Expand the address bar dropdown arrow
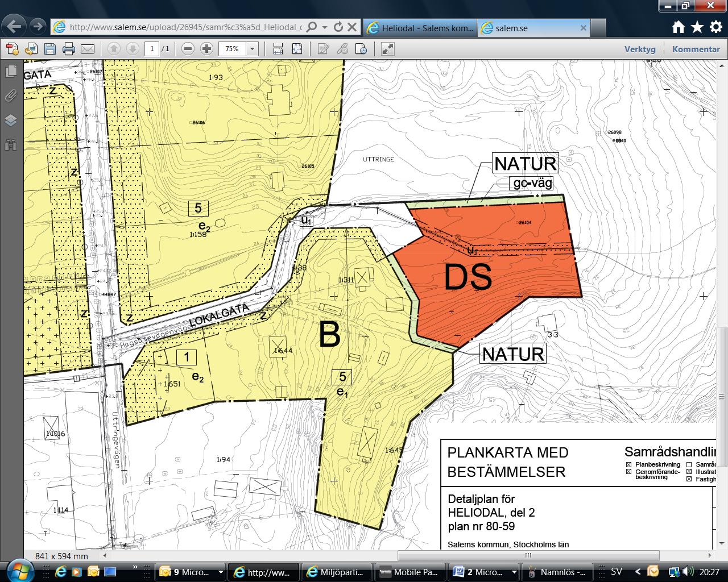The image size is (728, 582). pos(324,27)
